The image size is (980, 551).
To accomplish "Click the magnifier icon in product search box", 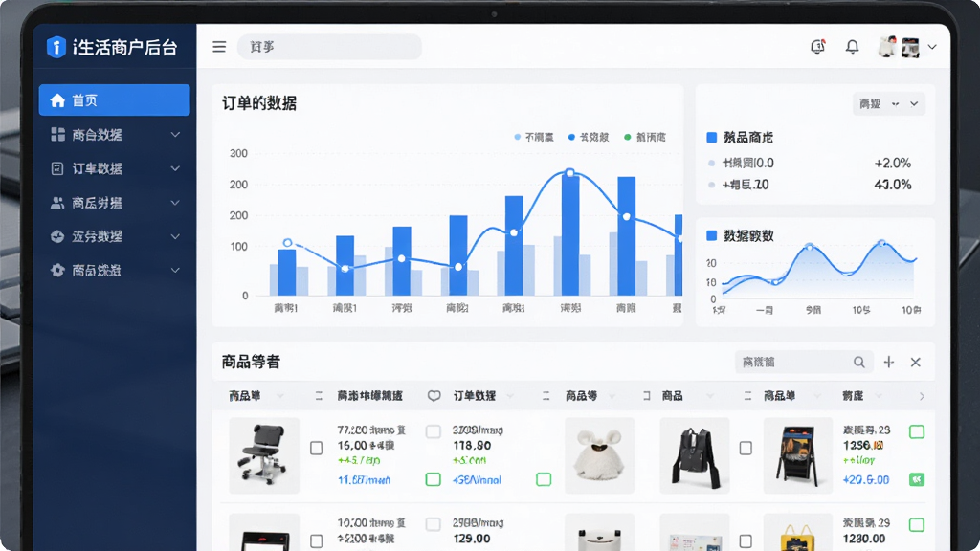I will [x=859, y=362].
